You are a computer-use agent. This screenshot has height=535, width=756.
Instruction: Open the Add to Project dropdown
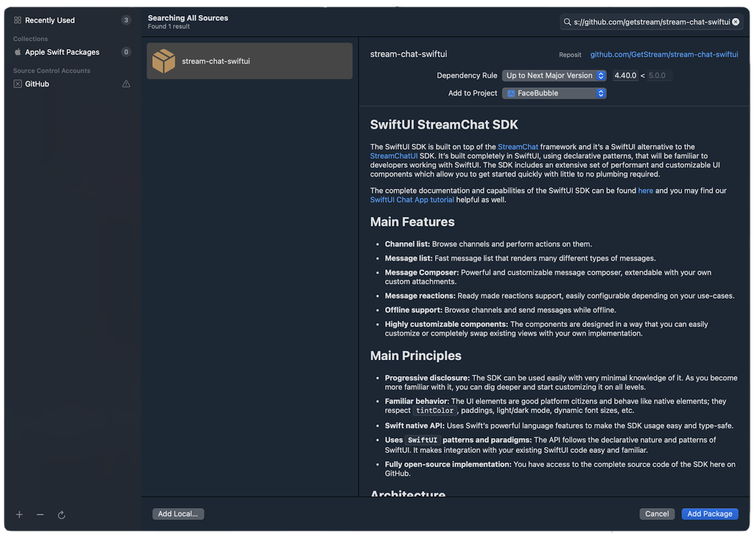click(x=554, y=94)
